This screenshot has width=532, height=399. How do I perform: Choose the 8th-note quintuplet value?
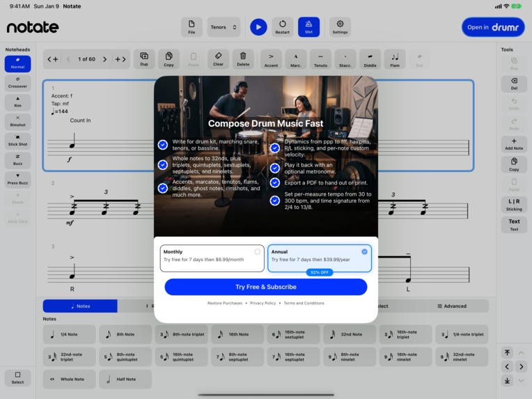point(125,357)
